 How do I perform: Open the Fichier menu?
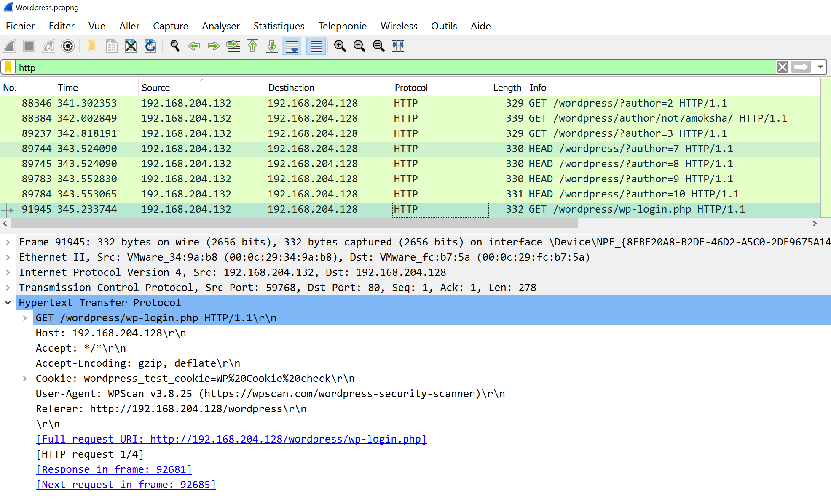(20, 26)
